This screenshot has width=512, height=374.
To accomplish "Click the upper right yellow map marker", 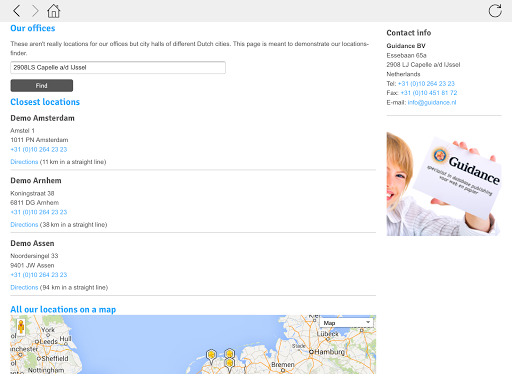I will pos(229,353).
